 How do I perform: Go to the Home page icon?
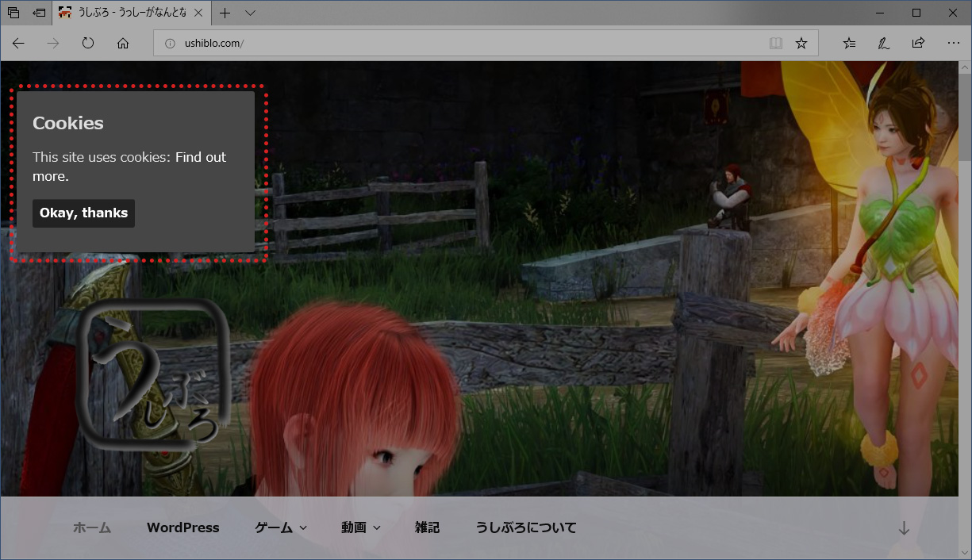pos(123,43)
